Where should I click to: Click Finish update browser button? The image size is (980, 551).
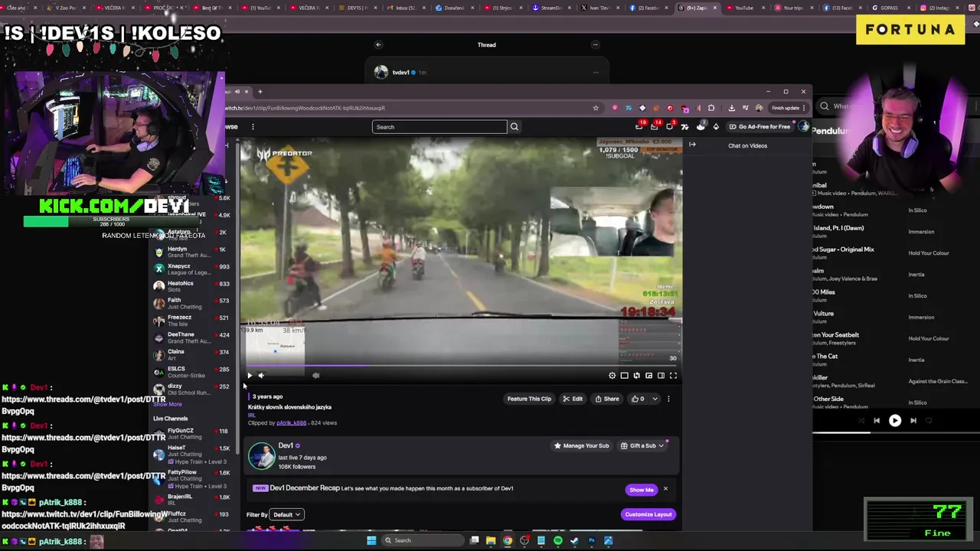pyautogui.click(x=788, y=108)
